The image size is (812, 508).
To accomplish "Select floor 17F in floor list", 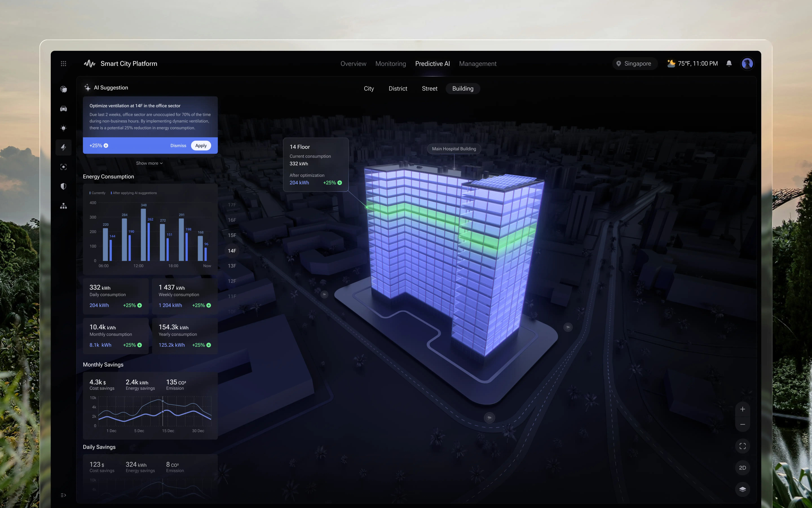I will [x=232, y=205].
